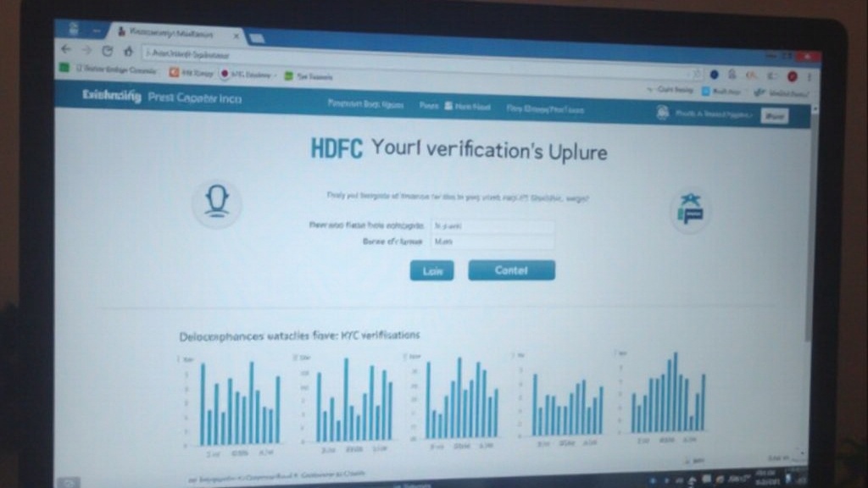Click the green bookmark icon at bar start
Image resolution: width=868 pixels, height=488 pixels.
64,68
